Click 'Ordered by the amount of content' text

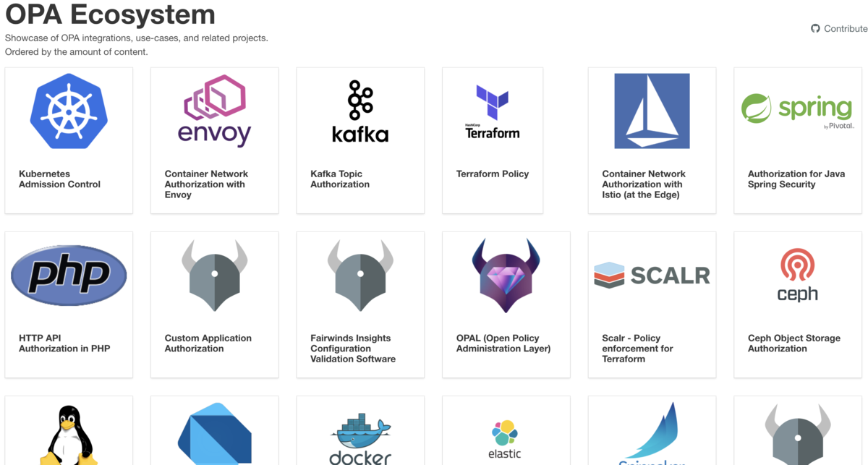pyautogui.click(x=76, y=52)
